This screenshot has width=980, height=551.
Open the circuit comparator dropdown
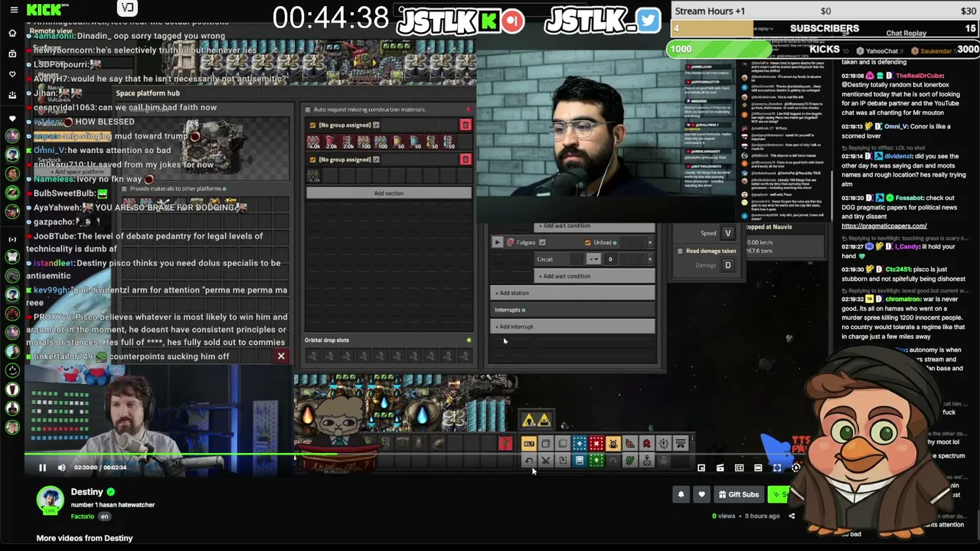(593, 259)
